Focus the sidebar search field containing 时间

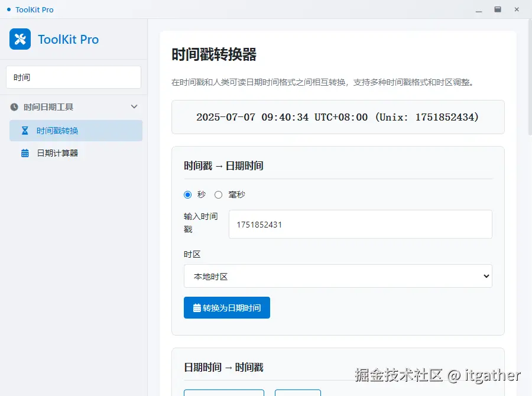[x=74, y=77]
